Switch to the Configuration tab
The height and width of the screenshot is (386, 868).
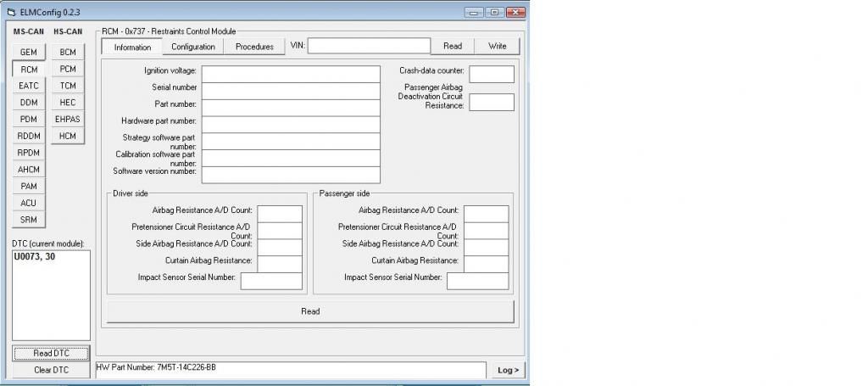(x=193, y=47)
